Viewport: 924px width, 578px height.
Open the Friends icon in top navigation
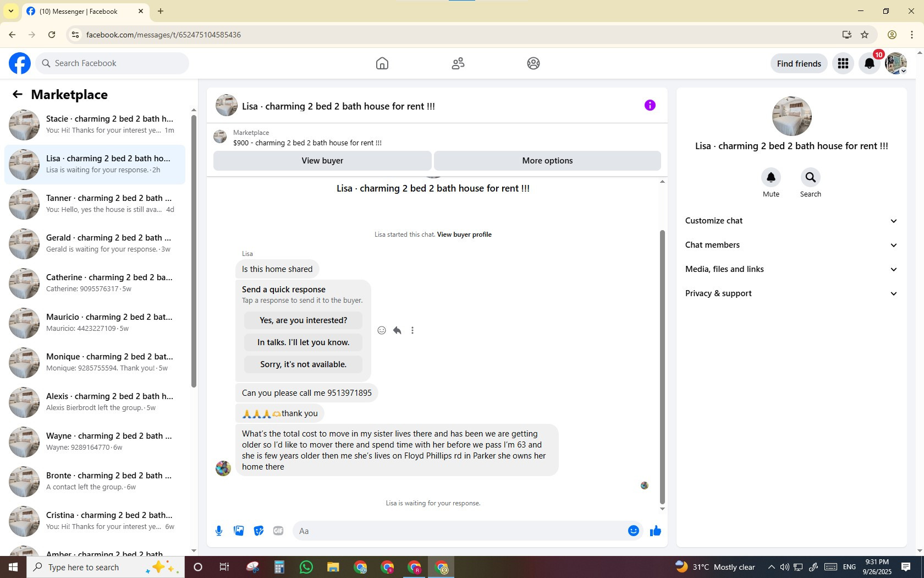[x=458, y=63]
